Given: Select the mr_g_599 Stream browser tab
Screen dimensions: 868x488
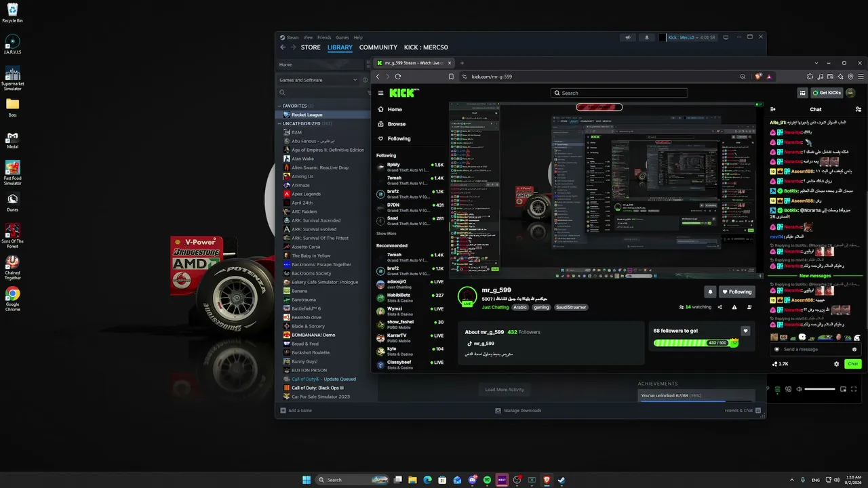Looking at the screenshot, I should pyautogui.click(x=414, y=63).
